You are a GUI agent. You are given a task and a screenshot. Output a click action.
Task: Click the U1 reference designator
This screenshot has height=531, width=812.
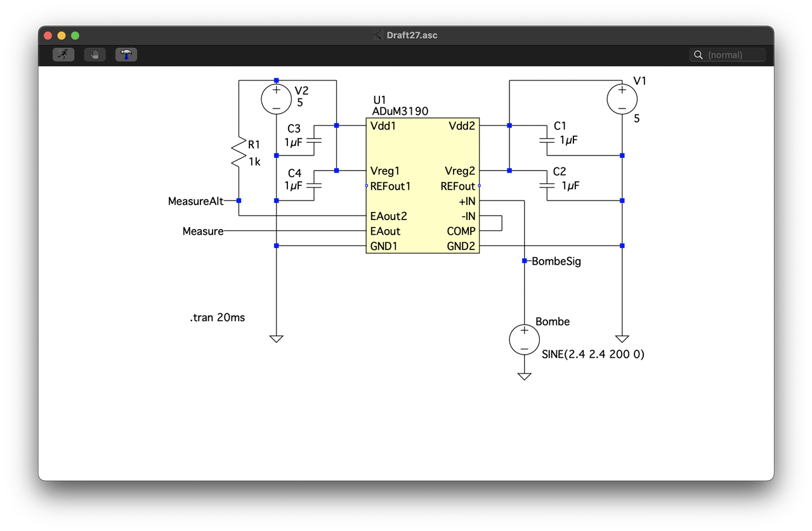[379, 100]
